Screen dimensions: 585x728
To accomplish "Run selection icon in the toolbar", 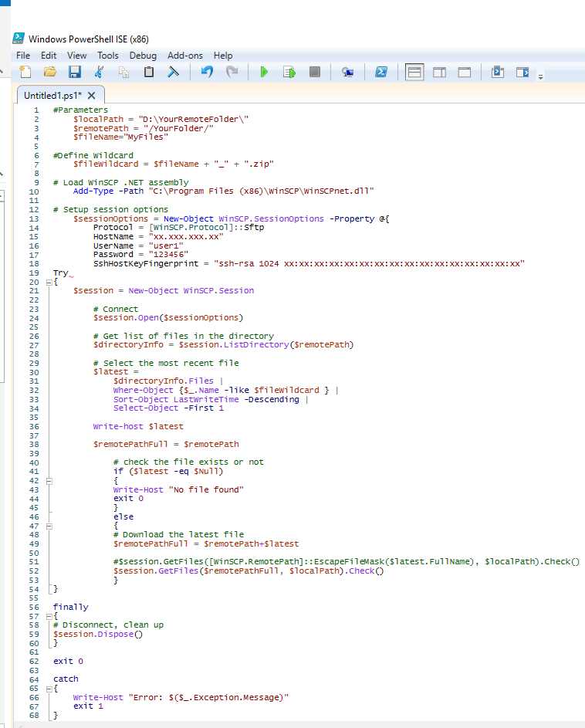I will tap(289, 72).
